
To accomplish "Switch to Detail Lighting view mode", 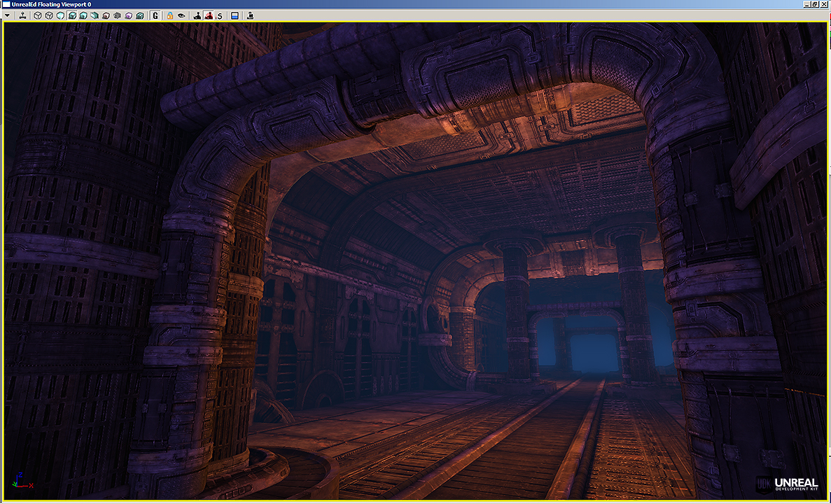I will point(83,15).
